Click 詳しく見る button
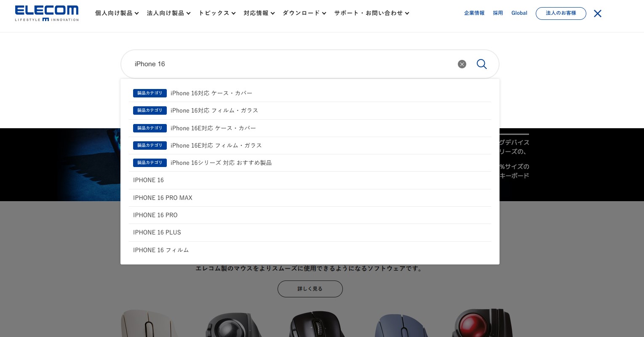644x337 pixels. coord(310,289)
